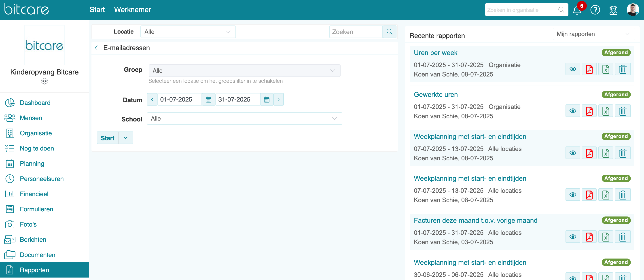Open the help question mark icon
Image resolution: width=644 pixels, height=280 pixels.
[x=595, y=10]
